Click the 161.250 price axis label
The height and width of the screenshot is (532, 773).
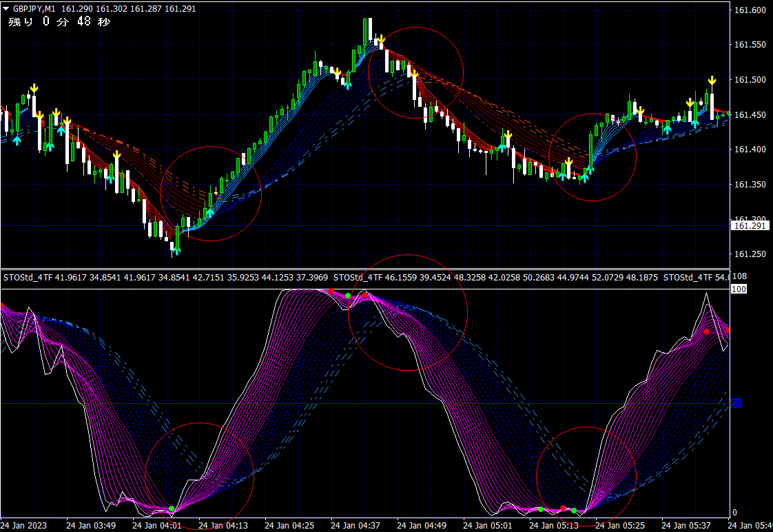click(x=750, y=254)
